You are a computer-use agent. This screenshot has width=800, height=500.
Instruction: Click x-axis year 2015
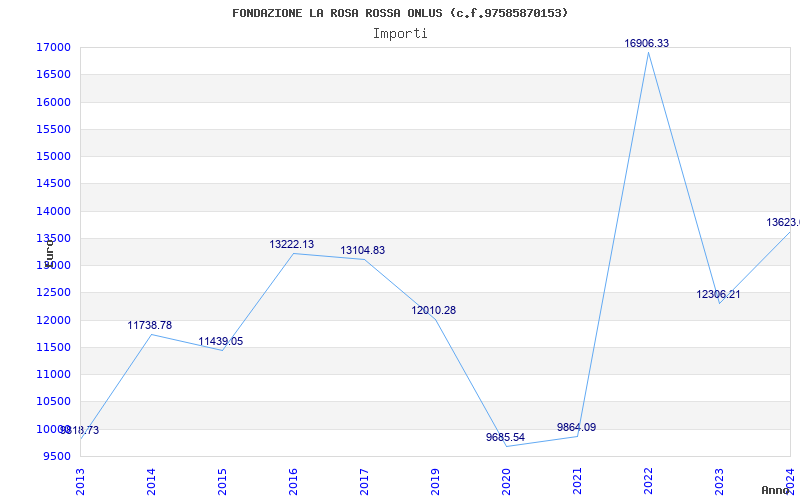click(222, 481)
